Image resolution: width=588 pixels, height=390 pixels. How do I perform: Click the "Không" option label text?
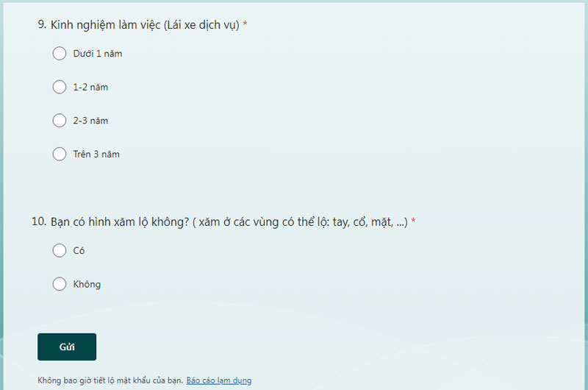pos(87,284)
